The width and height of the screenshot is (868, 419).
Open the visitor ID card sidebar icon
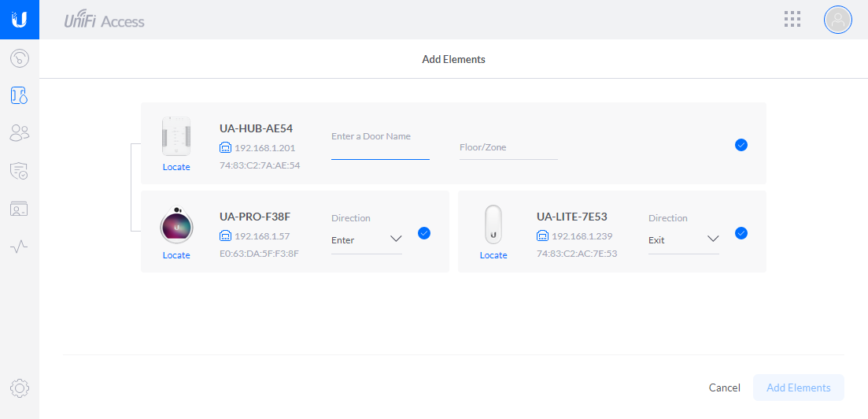[x=20, y=209]
